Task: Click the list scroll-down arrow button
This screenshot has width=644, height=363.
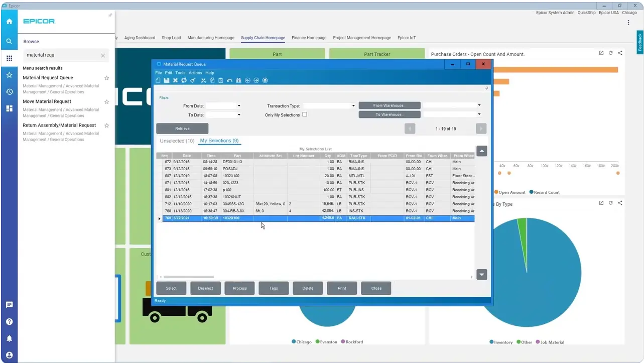Action: pyautogui.click(x=482, y=275)
